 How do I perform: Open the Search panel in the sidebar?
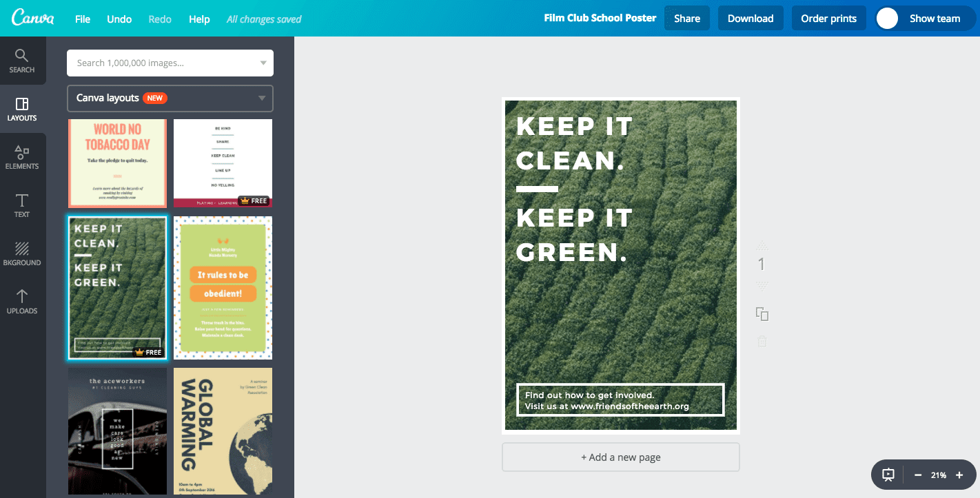(22, 61)
